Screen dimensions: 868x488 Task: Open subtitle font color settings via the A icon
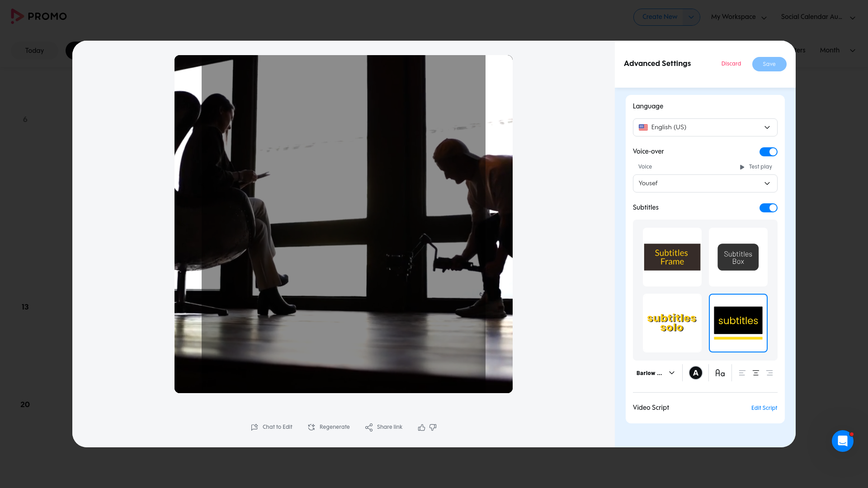click(x=695, y=373)
